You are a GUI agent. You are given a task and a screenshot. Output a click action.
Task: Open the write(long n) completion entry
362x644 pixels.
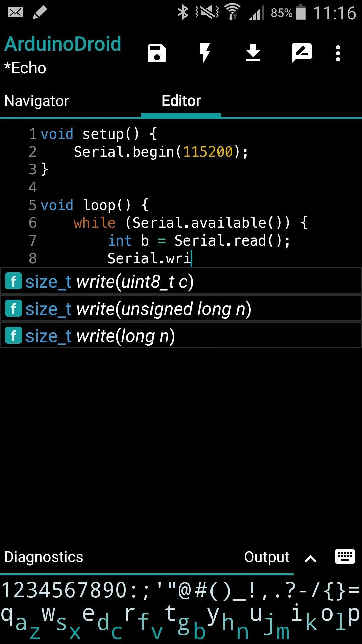coord(101,335)
